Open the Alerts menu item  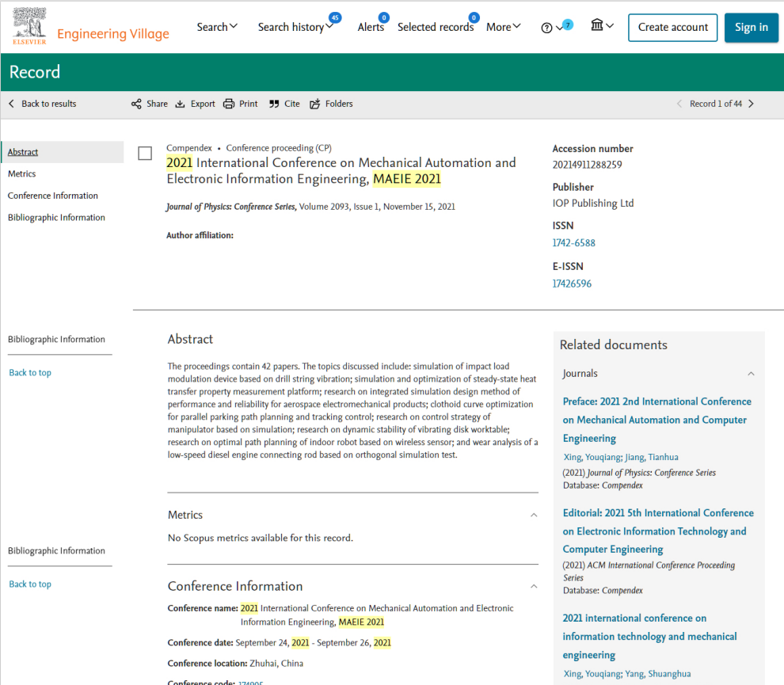[x=371, y=27]
